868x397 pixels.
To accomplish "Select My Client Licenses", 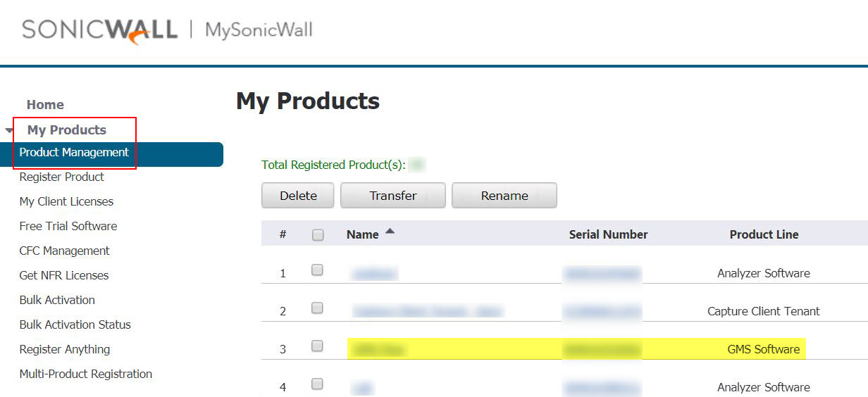I will tap(66, 202).
